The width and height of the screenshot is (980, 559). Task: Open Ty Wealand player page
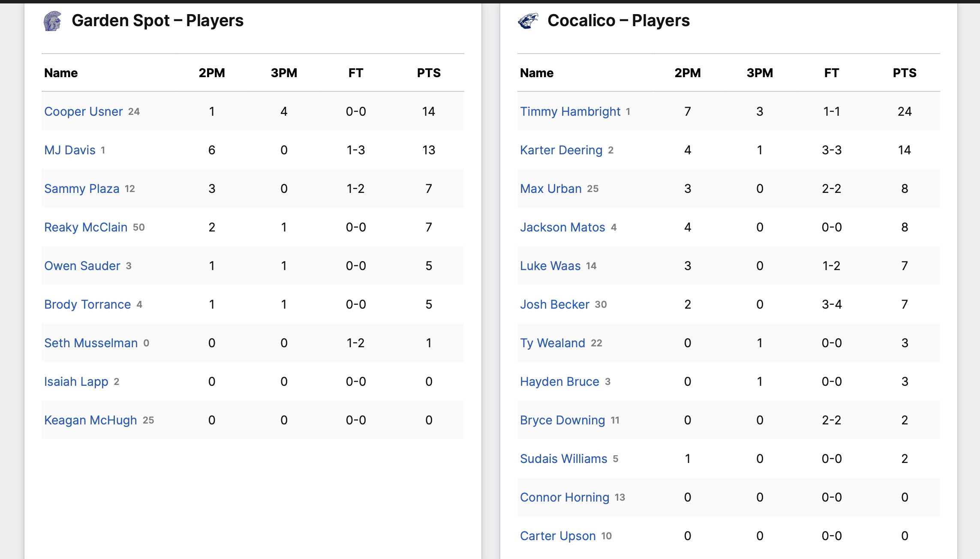[552, 343]
